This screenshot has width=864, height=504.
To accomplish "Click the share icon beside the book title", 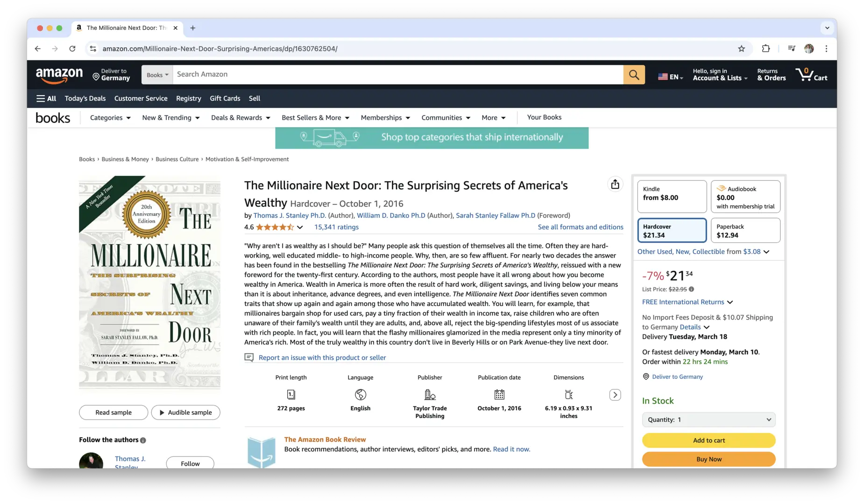I will click(x=615, y=184).
